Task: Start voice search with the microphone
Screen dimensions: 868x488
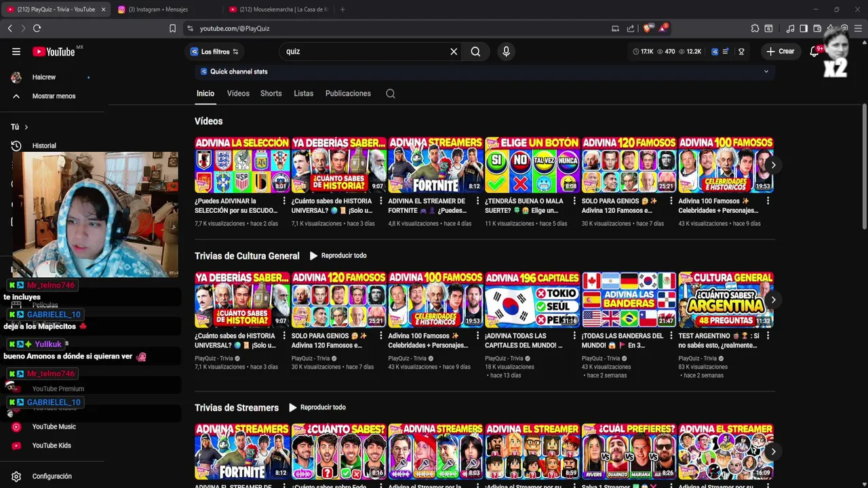Action: tap(506, 52)
